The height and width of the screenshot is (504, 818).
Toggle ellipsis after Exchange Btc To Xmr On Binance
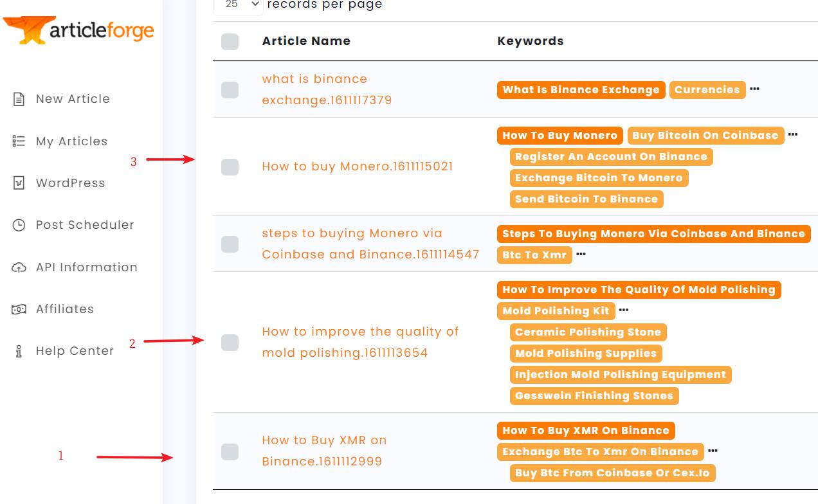712,451
